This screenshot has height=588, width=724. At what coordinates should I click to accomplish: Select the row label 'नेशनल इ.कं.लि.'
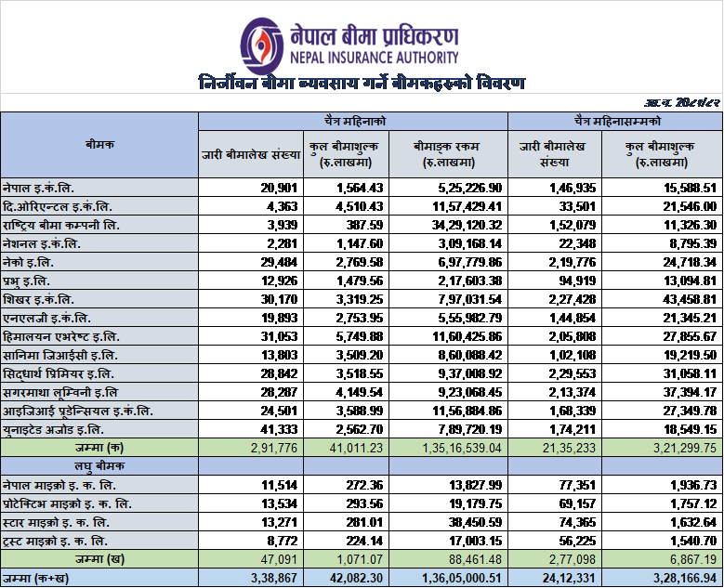[x=42, y=243]
